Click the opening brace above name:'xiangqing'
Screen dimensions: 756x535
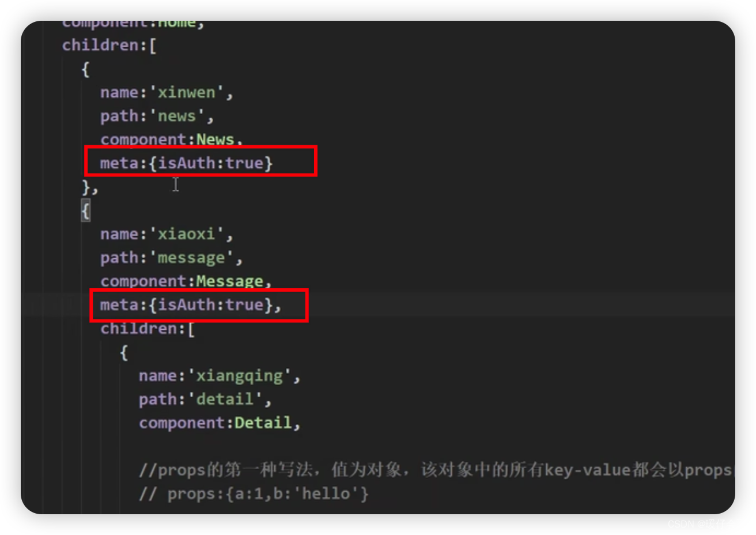tap(124, 352)
